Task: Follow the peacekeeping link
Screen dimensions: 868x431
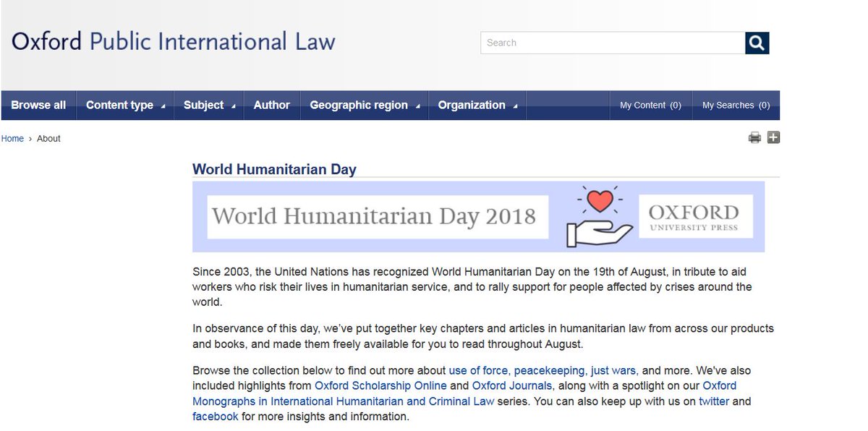Action: tap(549, 370)
